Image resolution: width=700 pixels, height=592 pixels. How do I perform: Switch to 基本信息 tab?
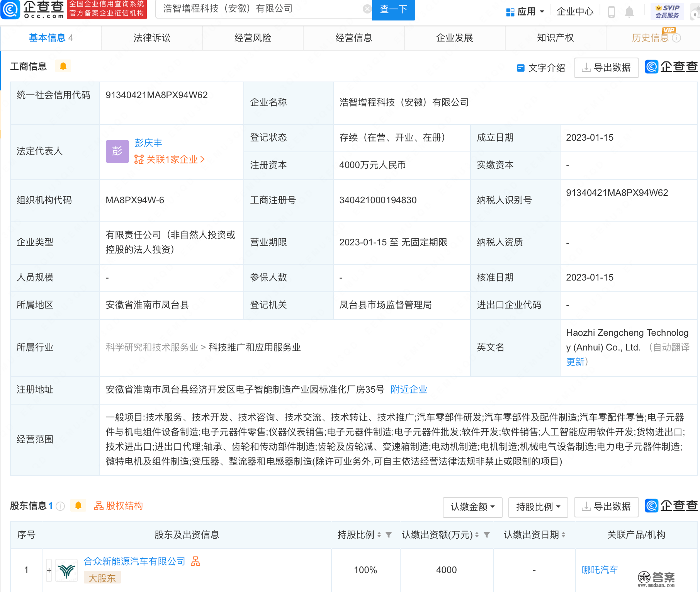point(51,38)
